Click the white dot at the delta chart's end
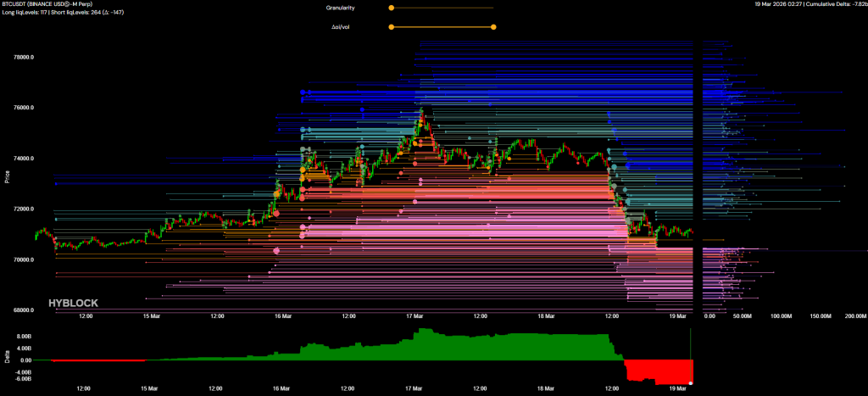Viewport: 868px width, 396px height. point(691,383)
